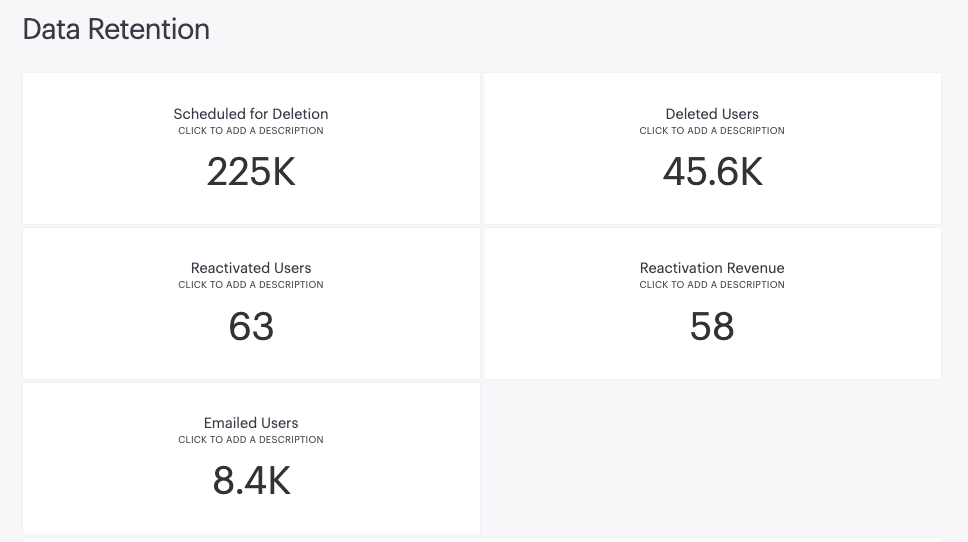Image resolution: width=968 pixels, height=542 pixels.
Task: Select the Reactivation Revenue card title
Action: click(712, 268)
